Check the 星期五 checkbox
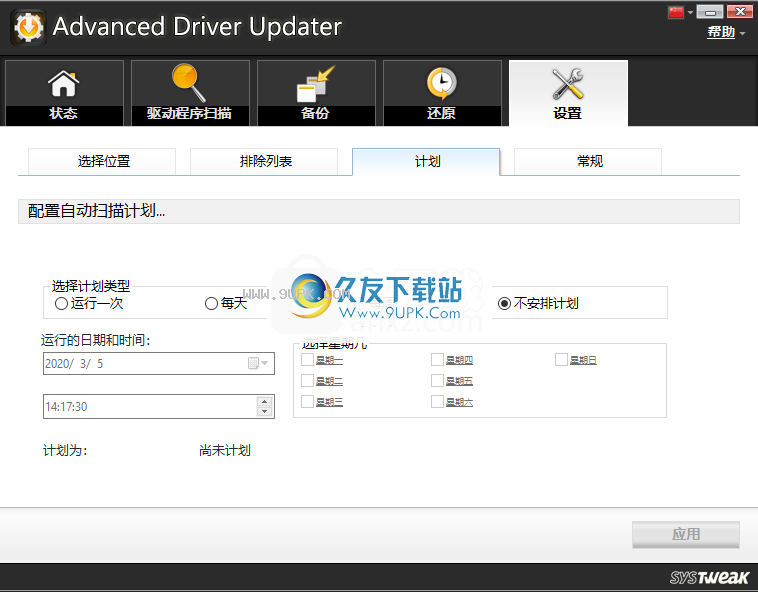This screenshot has height=593, width=758. click(437, 381)
